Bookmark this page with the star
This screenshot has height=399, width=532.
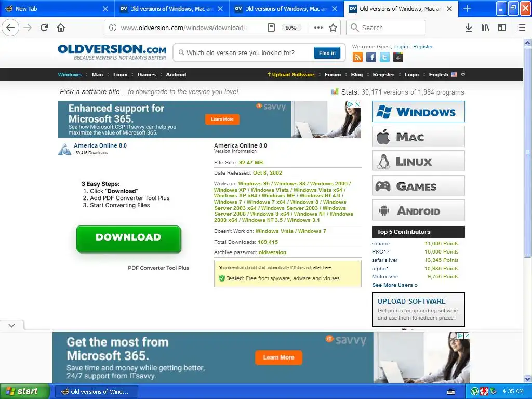tap(333, 28)
